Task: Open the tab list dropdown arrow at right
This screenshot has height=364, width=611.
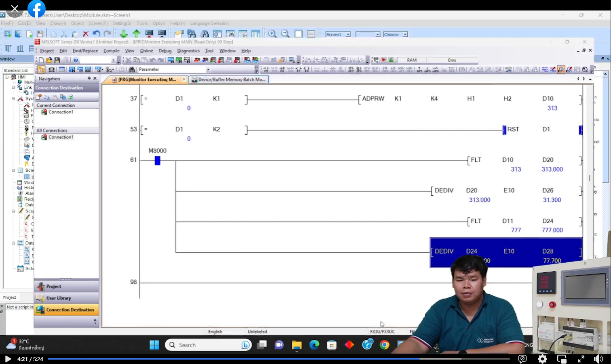Action: point(590,79)
